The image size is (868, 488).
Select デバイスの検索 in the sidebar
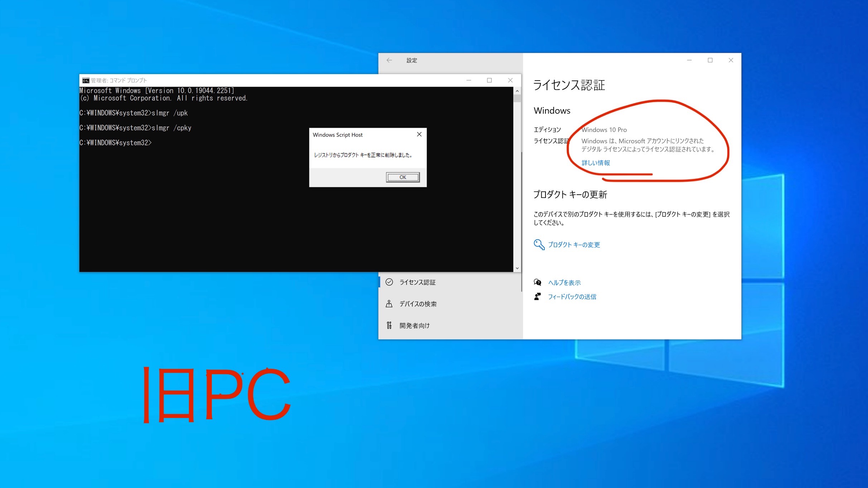[x=418, y=304]
